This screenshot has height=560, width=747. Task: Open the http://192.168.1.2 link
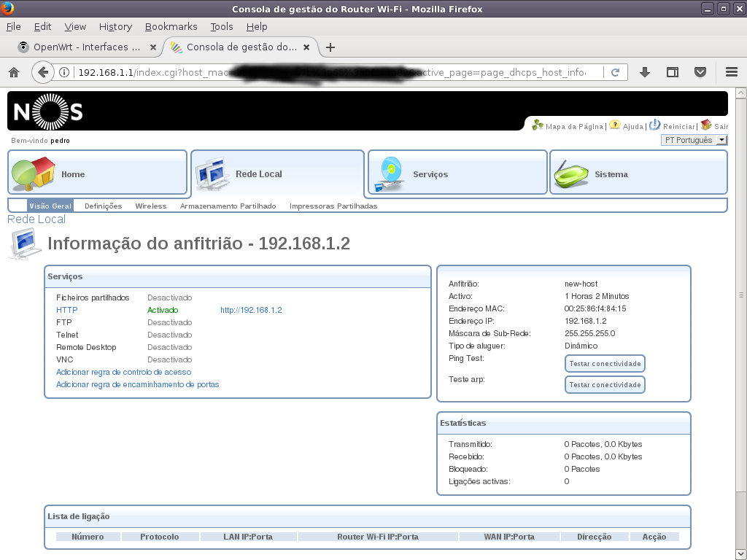251,310
